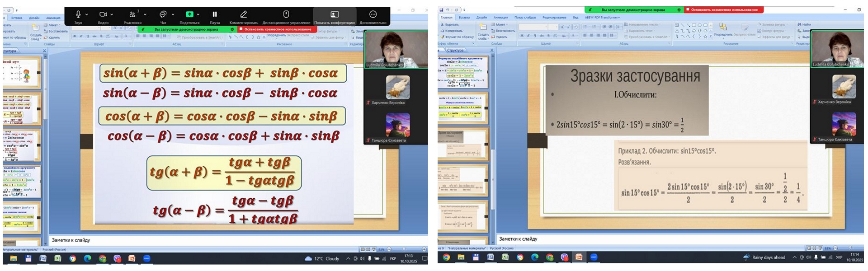Expand the arrow next to Участники
The width and height of the screenshot is (868, 271).
coord(145,14)
